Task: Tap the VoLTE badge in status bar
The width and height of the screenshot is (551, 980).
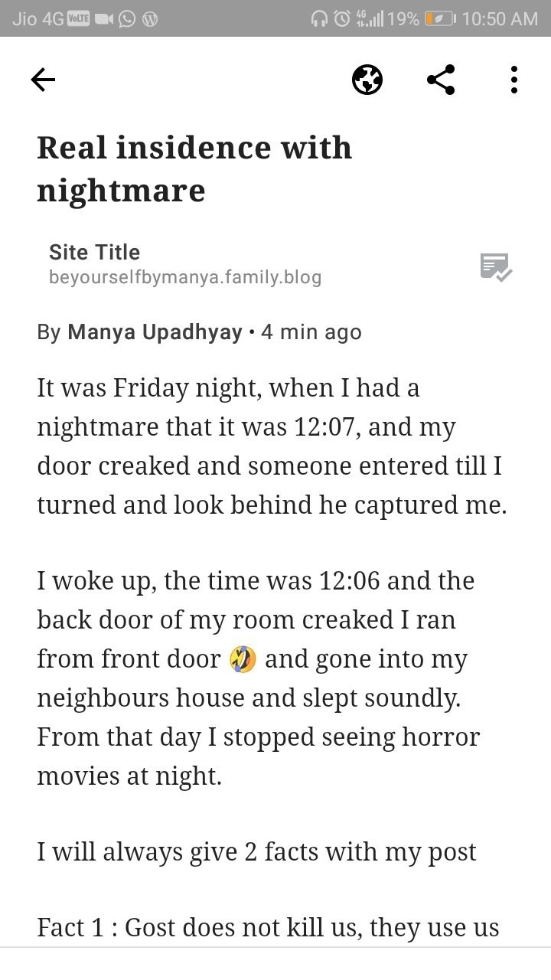Action: click(x=80, y=19)
